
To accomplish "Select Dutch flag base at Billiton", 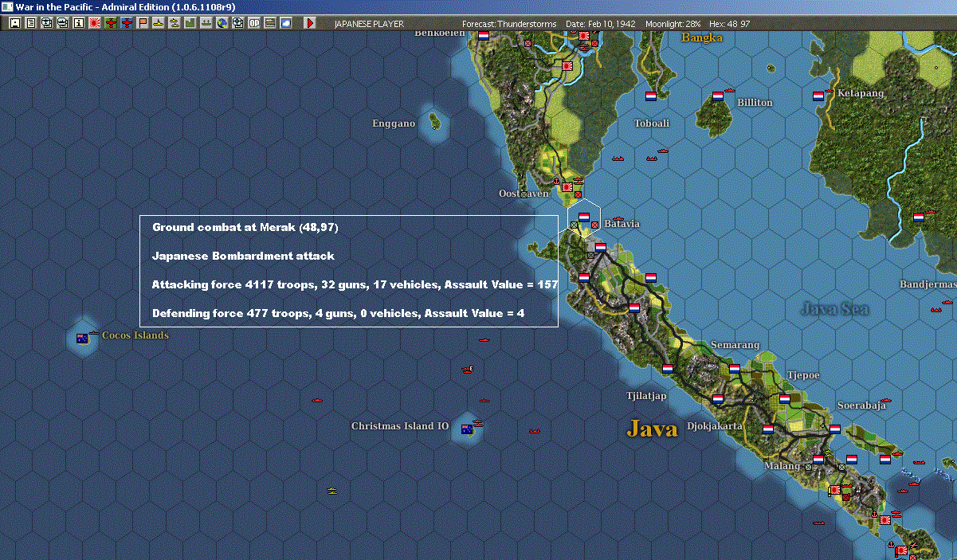I will click(717, 96).
